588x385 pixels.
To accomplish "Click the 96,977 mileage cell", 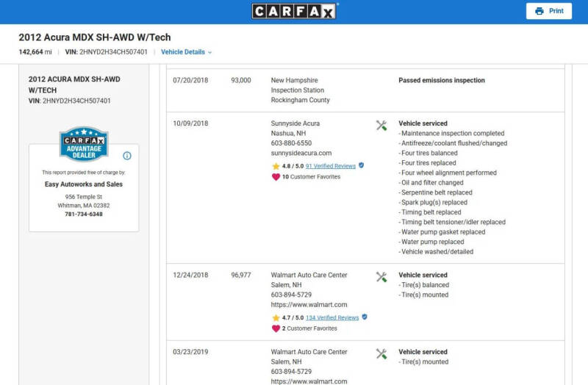I will pyautogui.click(x=241, y=276).
